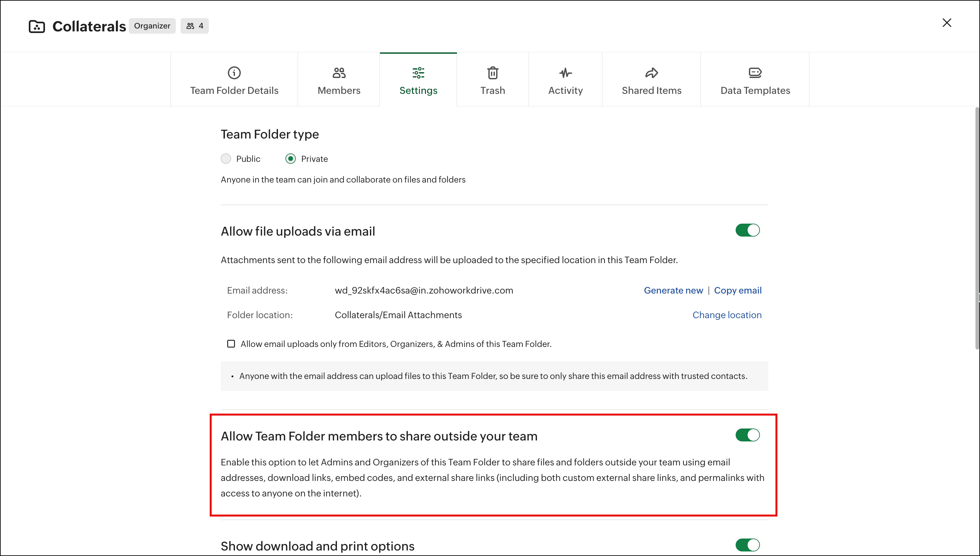Screen dimensions: 980x556
Task: Check Allow email uploads only from Editors
Action: (231, 344)
